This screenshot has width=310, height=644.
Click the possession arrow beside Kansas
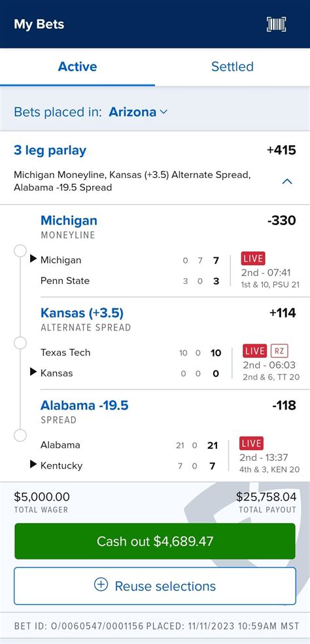point(33,372)
